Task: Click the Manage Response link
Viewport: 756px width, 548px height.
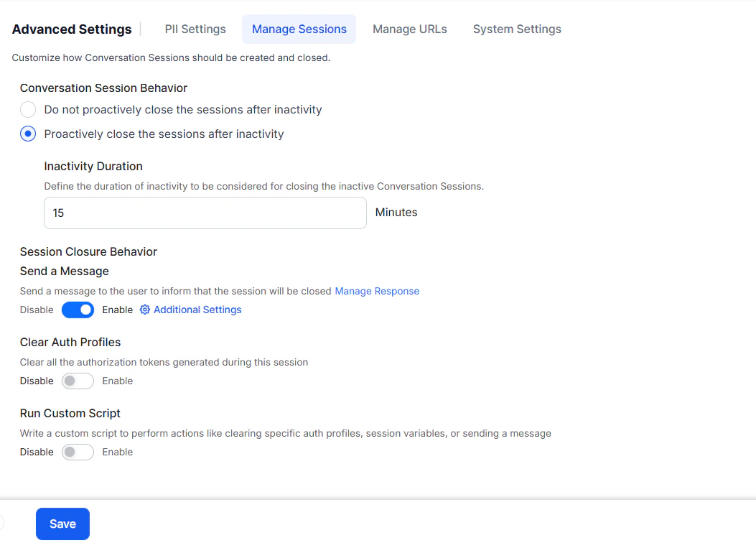Action: (x=377, y=291)
